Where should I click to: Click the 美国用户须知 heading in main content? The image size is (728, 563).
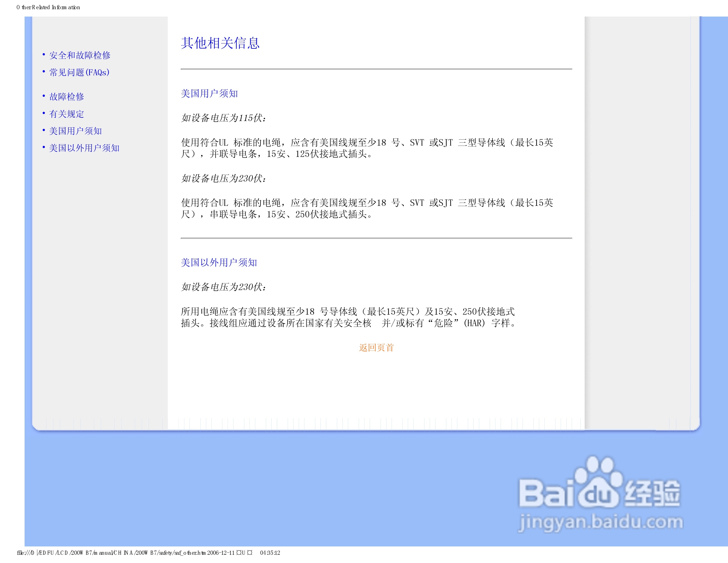click(x=209, y=94)
